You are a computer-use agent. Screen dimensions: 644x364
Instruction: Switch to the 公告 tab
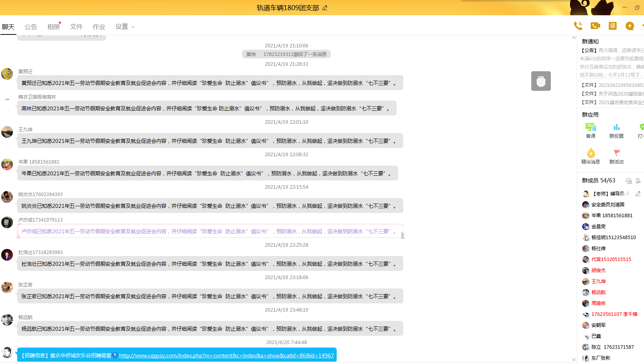click(31, 27)
